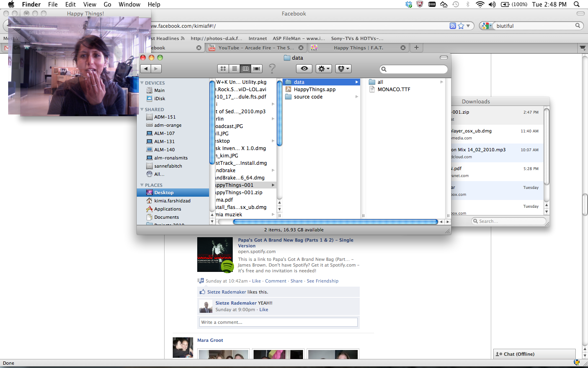Viewport: 588px width, 368px height.
Task: Switch to YouTube Arcade Fire tab
Action: coord(256,48)
